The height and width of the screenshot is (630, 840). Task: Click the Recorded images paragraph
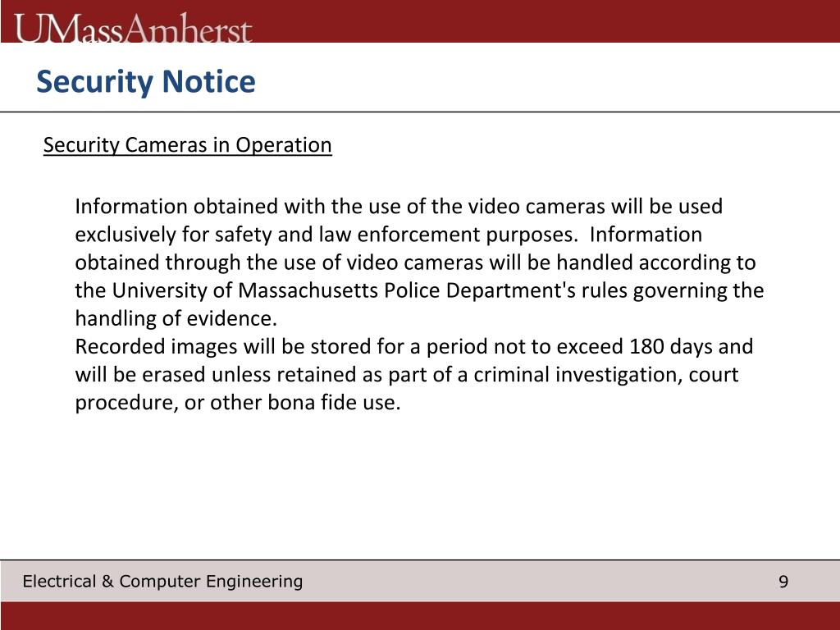(413, 374)
